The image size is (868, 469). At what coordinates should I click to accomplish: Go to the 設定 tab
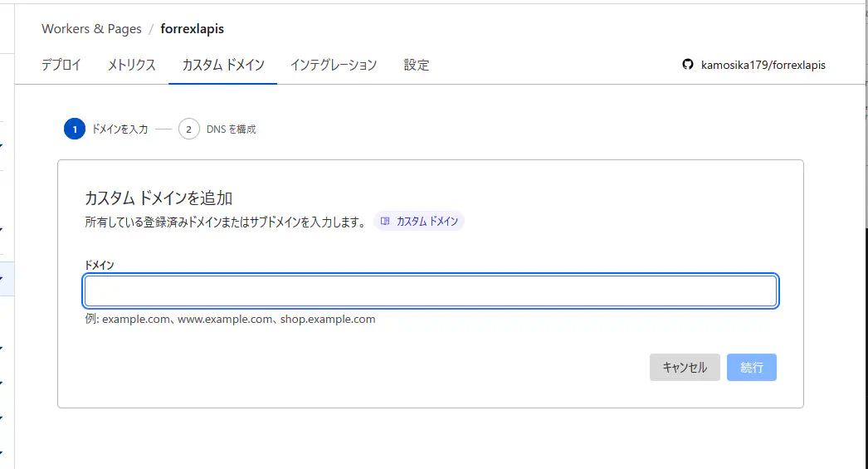click(x=416, y=65)
